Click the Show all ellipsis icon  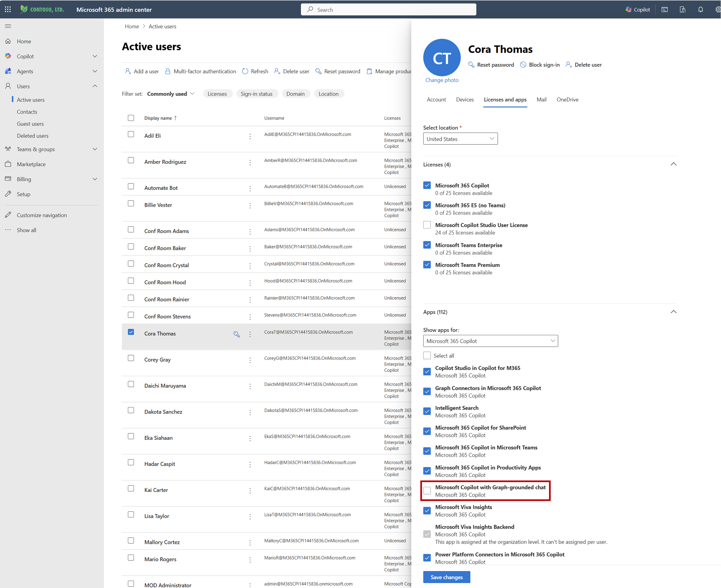(8, 230)
